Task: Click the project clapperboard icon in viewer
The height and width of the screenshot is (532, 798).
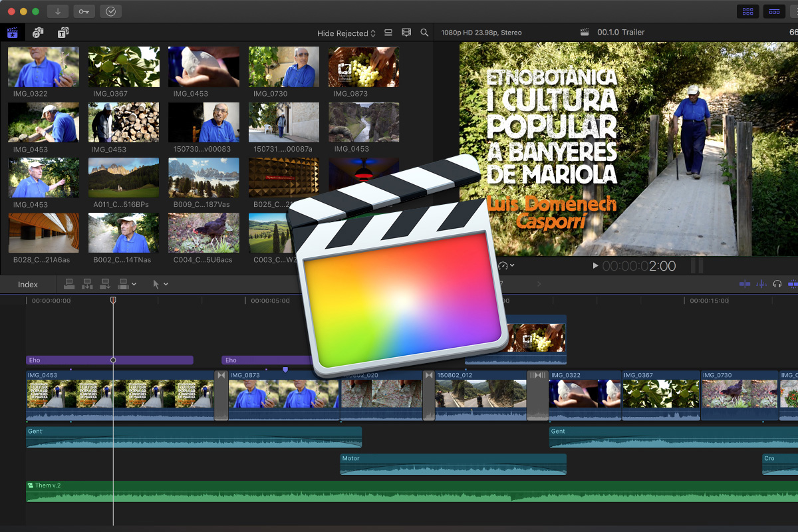Action: (x=585, y=32)
